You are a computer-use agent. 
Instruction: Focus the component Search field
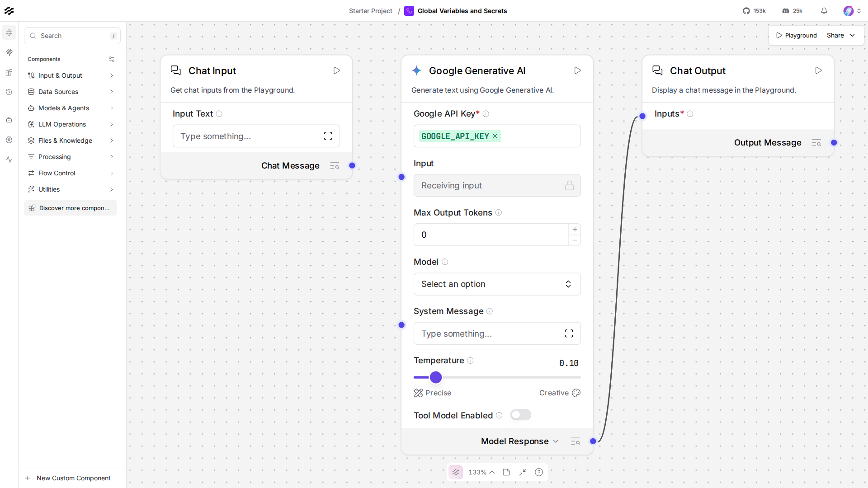click(72, 36)
